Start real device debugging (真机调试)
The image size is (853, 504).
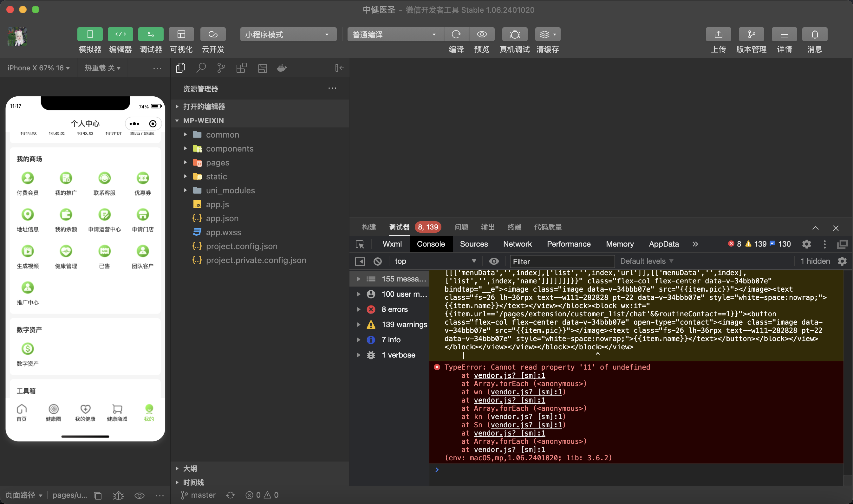point(514,34)
